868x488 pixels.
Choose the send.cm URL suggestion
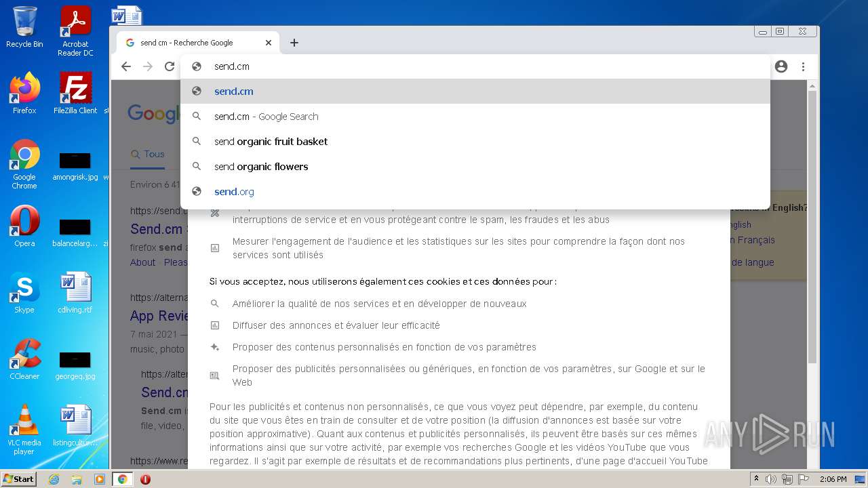[x=475, y=91]
